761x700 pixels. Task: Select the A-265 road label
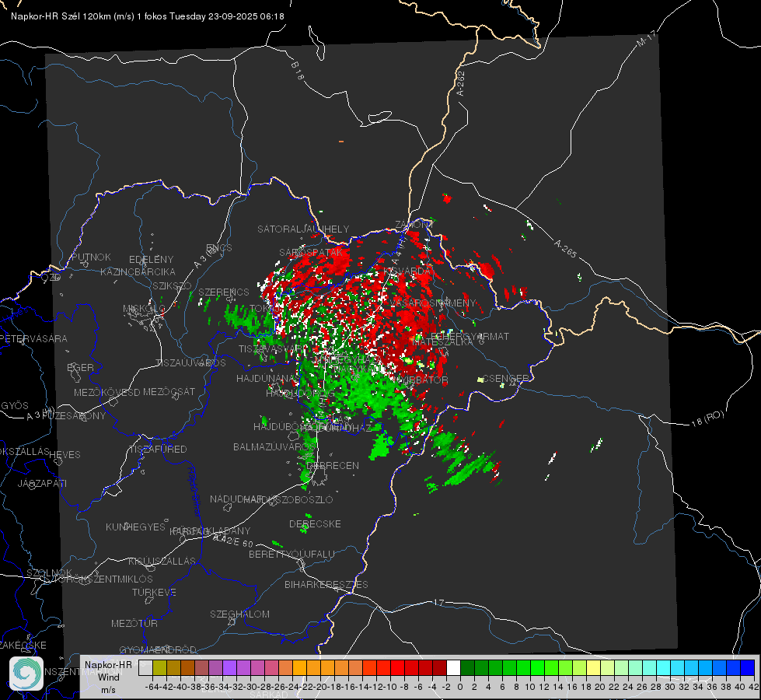pos(565,249)
